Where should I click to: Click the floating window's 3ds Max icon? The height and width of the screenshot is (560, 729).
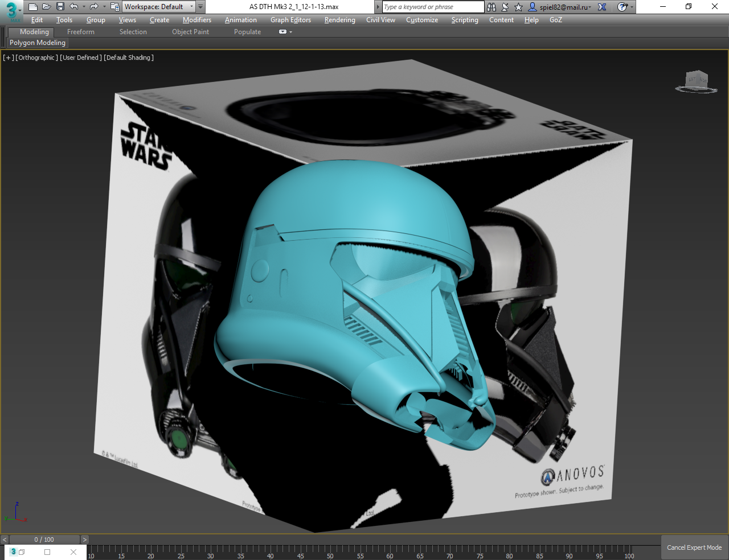point(14,552)
